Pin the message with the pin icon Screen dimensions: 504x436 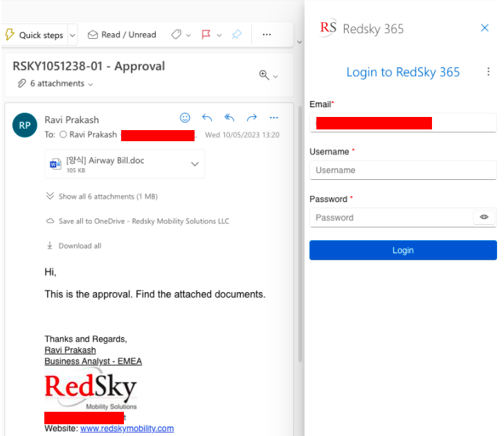click(237, 34)
